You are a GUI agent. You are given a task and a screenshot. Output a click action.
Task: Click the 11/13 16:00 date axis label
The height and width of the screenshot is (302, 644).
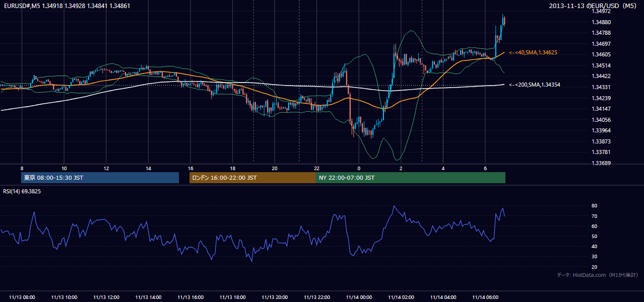pyautogui.click(x=190, y=297)
